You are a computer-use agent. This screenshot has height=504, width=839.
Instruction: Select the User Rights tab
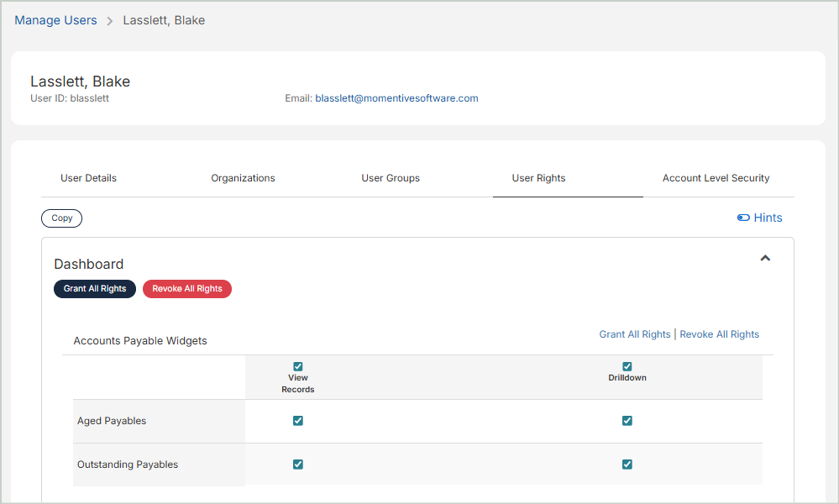coord(538,178)
